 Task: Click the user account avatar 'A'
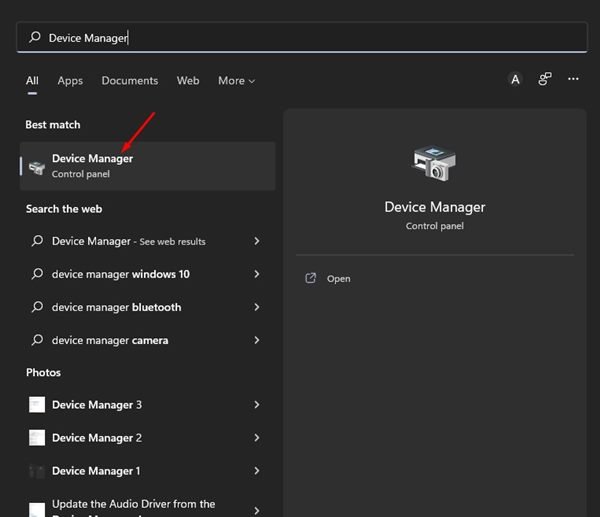(515, 80)
